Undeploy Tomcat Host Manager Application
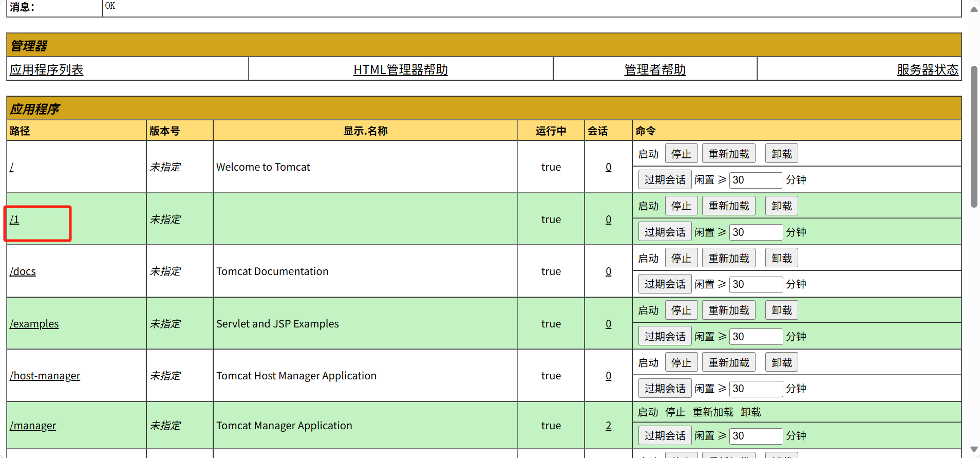The image size is (980, 458). coord(782,362)
